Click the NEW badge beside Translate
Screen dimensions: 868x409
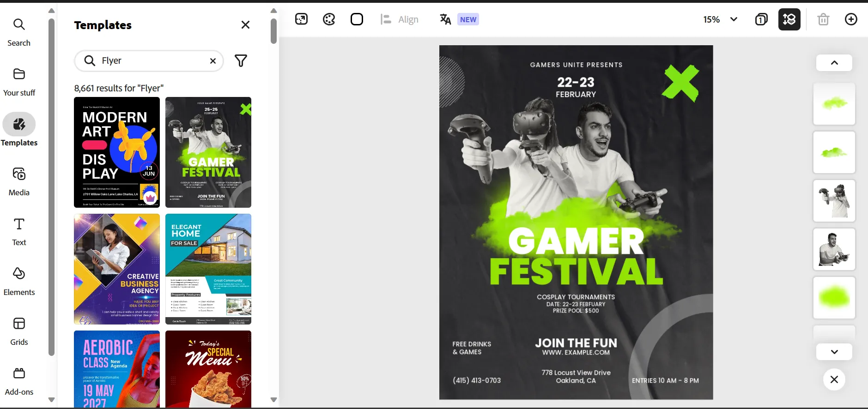pos(468,19)
